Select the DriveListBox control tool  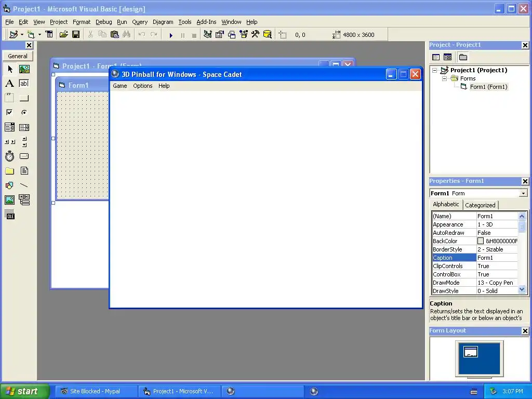tap(24, 156)
